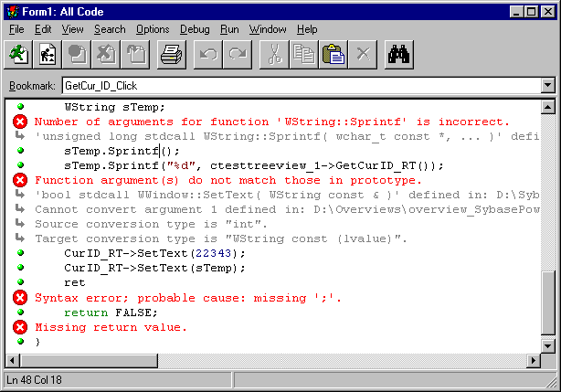Viewport: 561px width, 392px height.
Task: Click the 'Missing return value.' message
Action: [111, 327]
